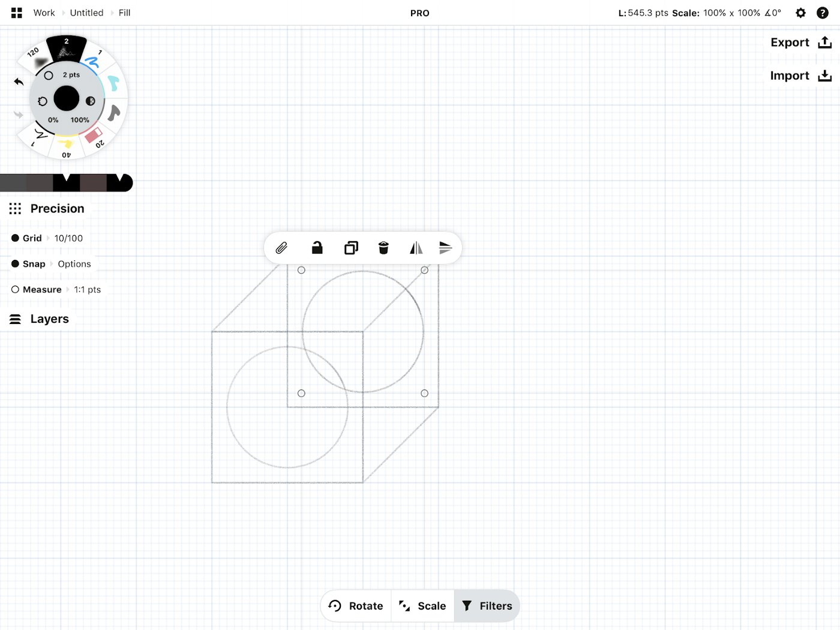
Task: Select the Rotate tab
Action: pos(356,606)
